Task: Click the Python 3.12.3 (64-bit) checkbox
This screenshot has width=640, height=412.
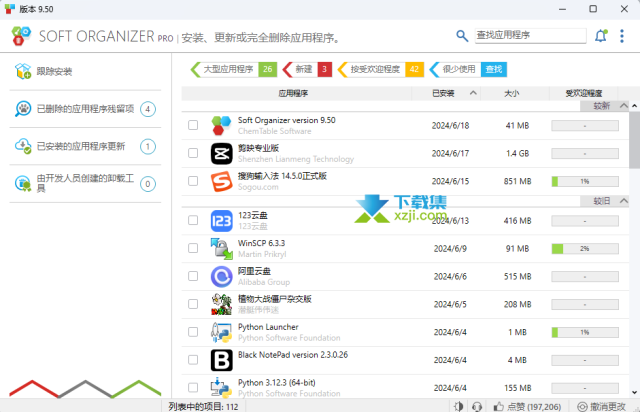Action: [193, 388]
